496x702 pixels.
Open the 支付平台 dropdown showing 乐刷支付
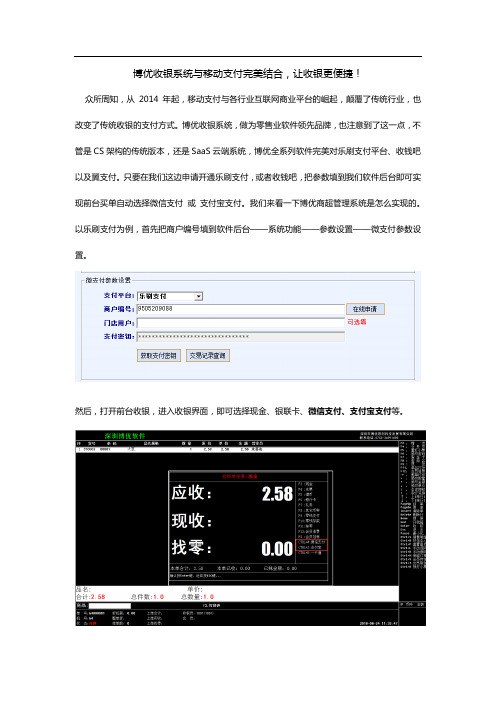coord(170,296)
